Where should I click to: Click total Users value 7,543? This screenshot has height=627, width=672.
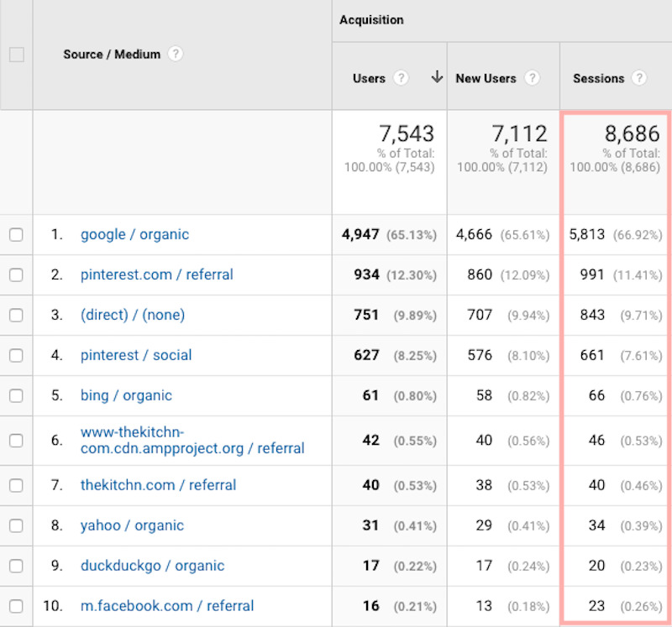407,133
